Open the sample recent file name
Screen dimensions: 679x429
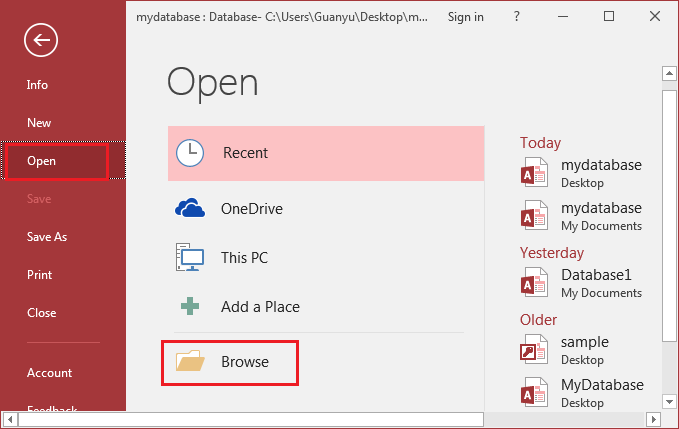[585, 342]
